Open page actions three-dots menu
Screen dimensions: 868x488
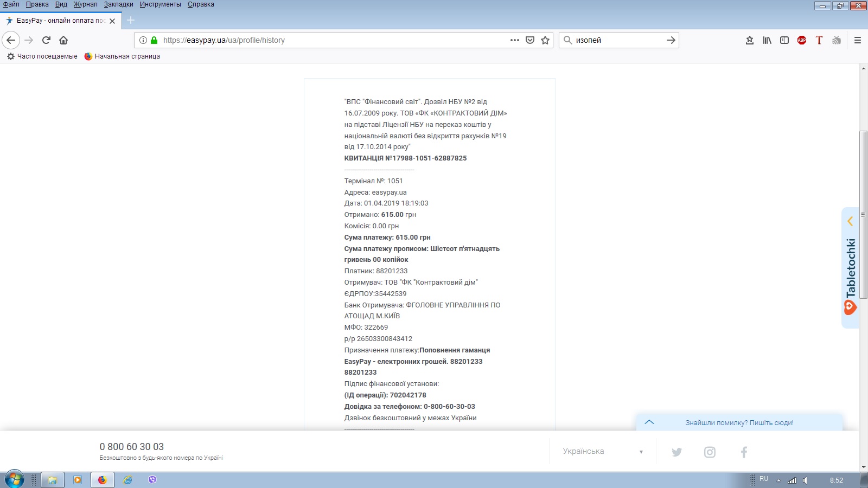tap(515, 40)
